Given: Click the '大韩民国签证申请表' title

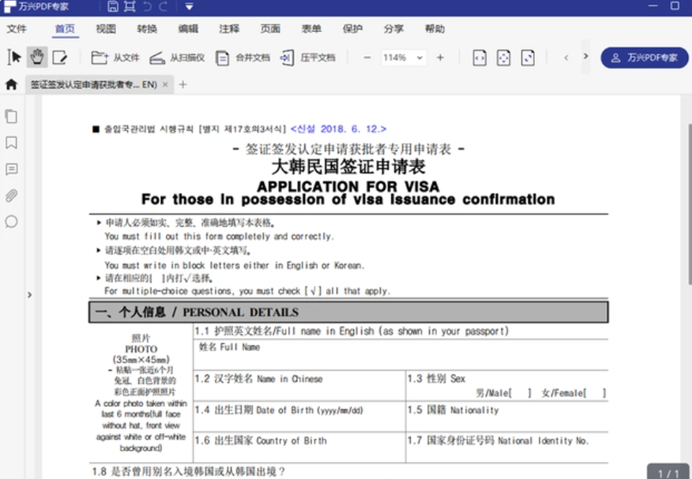Looking at the screenshot, I should (348, 167).
